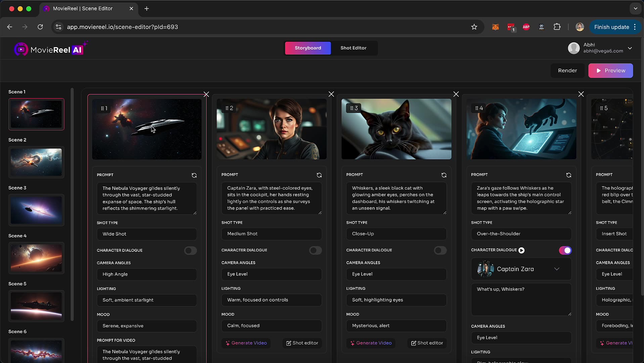
Task: Toggle Character Dialogue on the Captain Zara cockpit card
Action: (x=315, y=250)
